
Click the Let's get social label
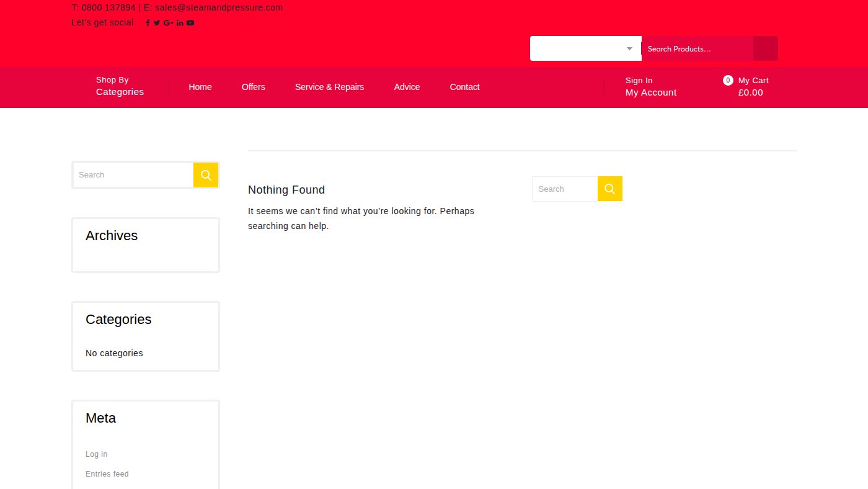(102, 22)
